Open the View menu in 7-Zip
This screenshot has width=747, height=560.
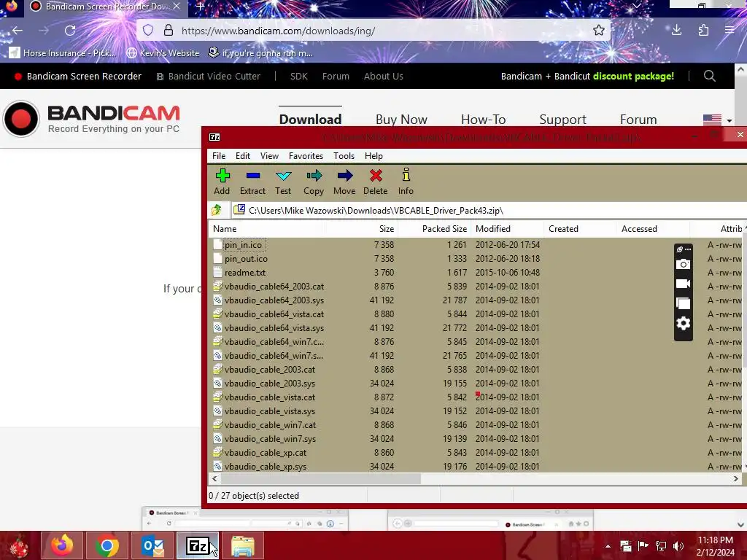269,156
